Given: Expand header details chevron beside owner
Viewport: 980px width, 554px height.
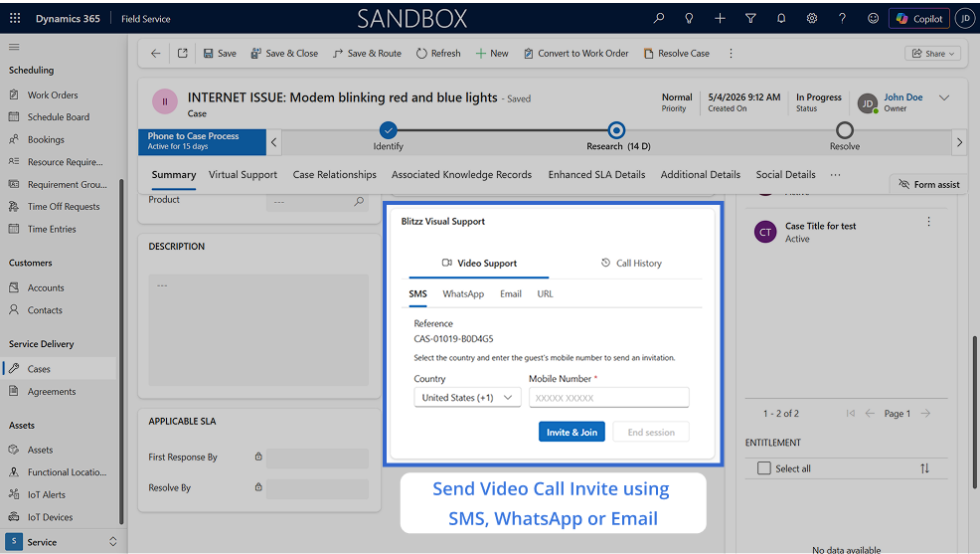Looking at the screenshot, I should click(944, 97).
